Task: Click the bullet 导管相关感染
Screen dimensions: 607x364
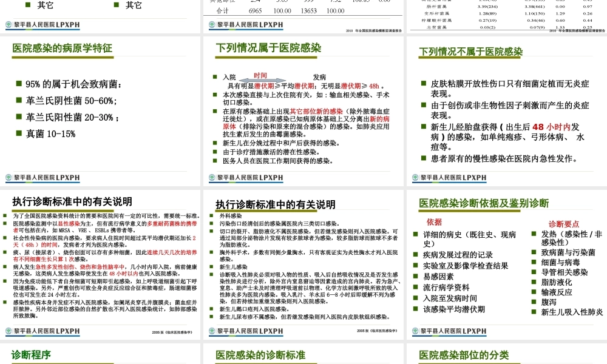Action: pyautogui.click(x=564, y=272)
